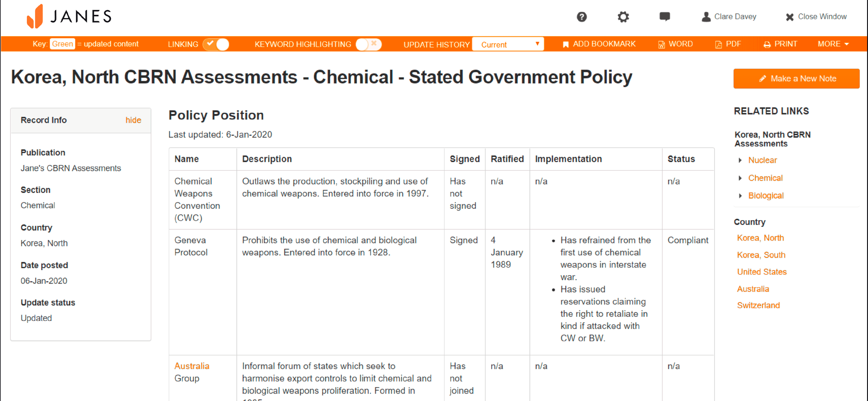Open the United States country link
This screenshot has height=401, width=868.
click(761, 272)
